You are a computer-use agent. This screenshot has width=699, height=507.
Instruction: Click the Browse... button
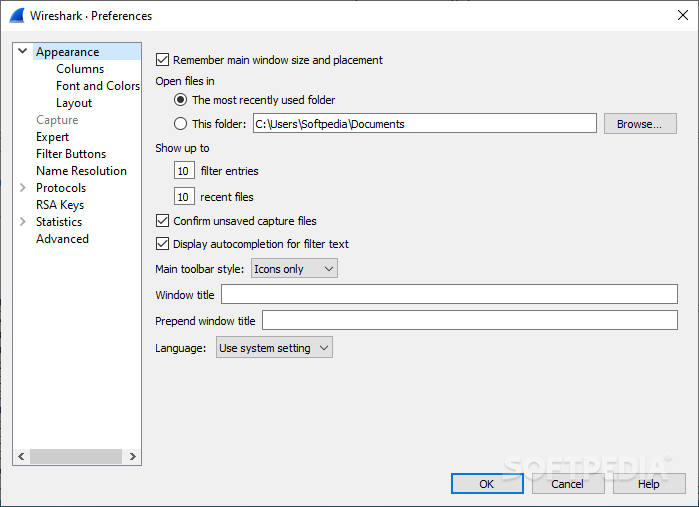640,124
